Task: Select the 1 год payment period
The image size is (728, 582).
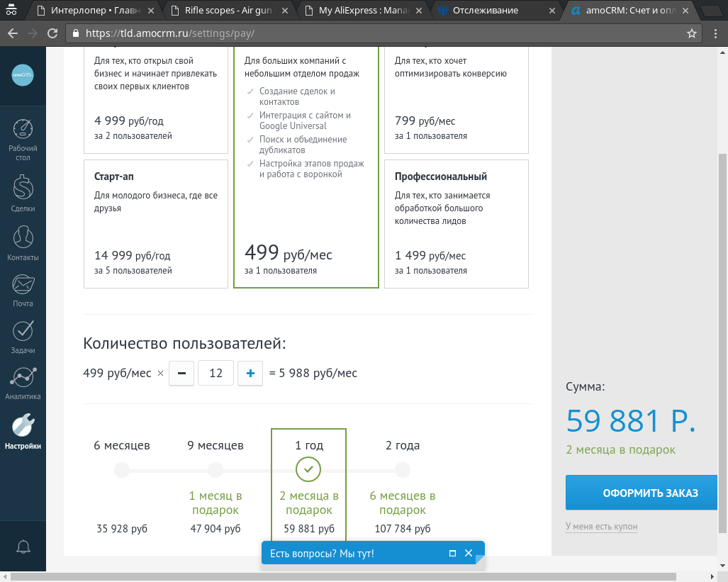Action: (309, 469)
